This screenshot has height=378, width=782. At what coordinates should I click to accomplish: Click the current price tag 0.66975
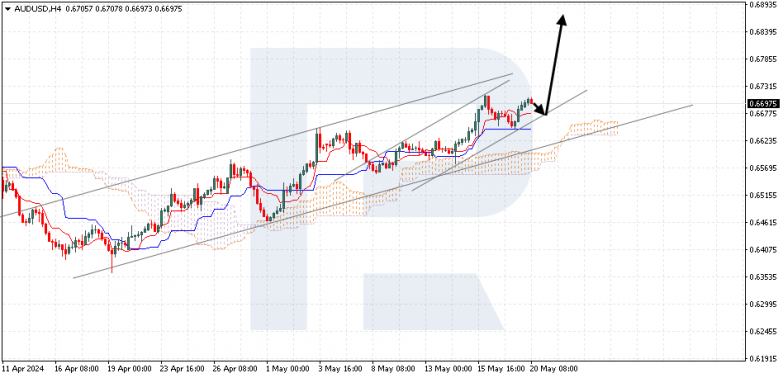click(764, 104)
